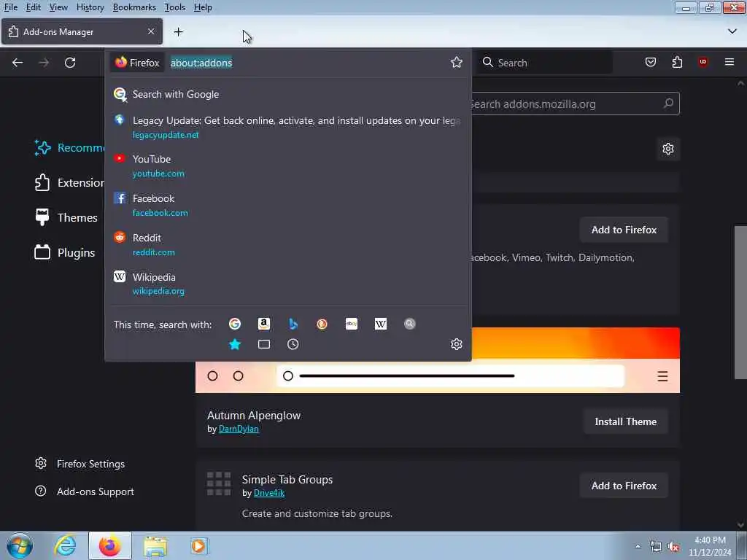Open the Bookmarks menu
The image size is (747, 560).
click(134, 7)
